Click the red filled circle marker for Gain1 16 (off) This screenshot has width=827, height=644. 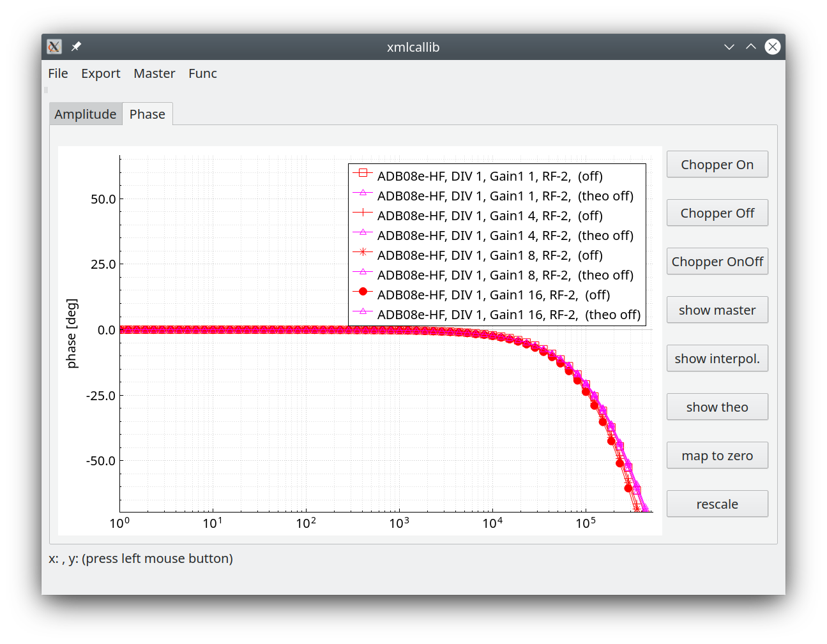pos(363,291)
